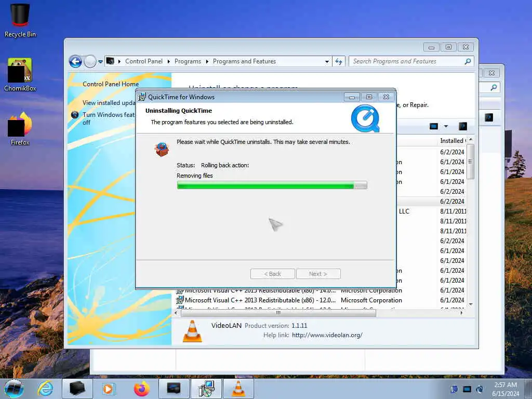Open the recent pages dropdown beside the navigation arrows

pos(100,62)
